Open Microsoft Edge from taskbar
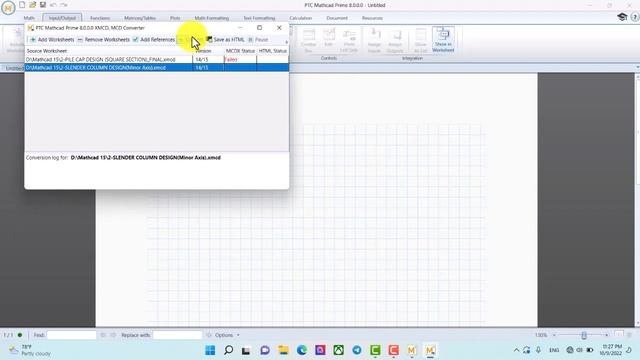This screenshot has height=360, width=640. [302, 350]
